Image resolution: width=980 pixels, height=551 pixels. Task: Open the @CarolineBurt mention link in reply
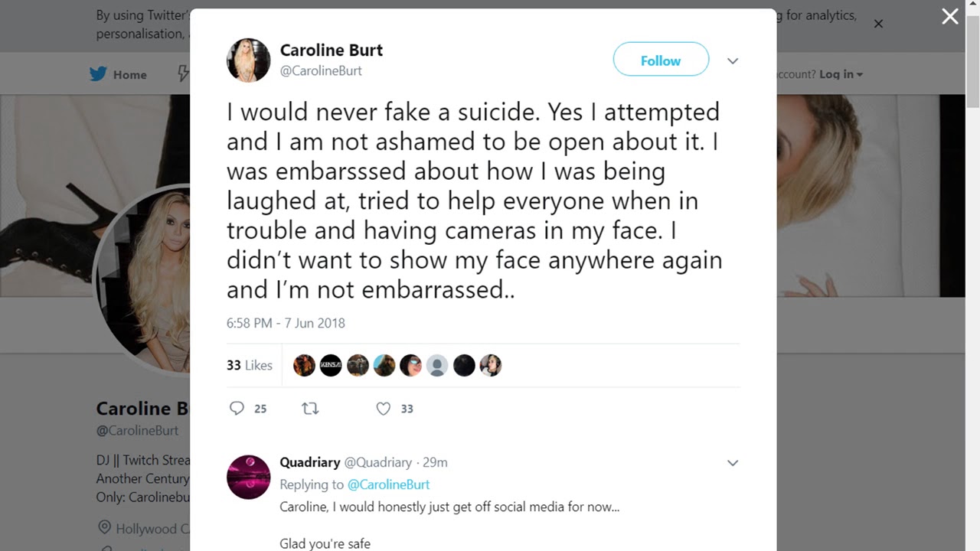click(388, 484)
